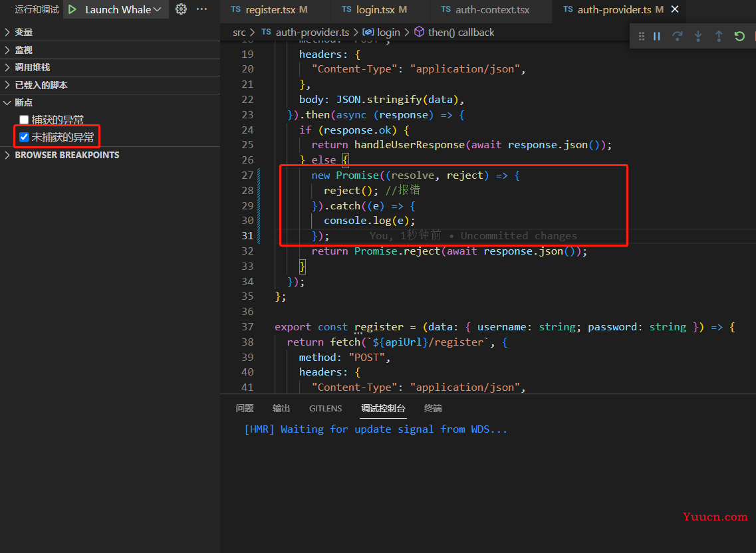Click 'return handleUserResponse' on line 25
This screenshot has height=553, width=756.
388,145
